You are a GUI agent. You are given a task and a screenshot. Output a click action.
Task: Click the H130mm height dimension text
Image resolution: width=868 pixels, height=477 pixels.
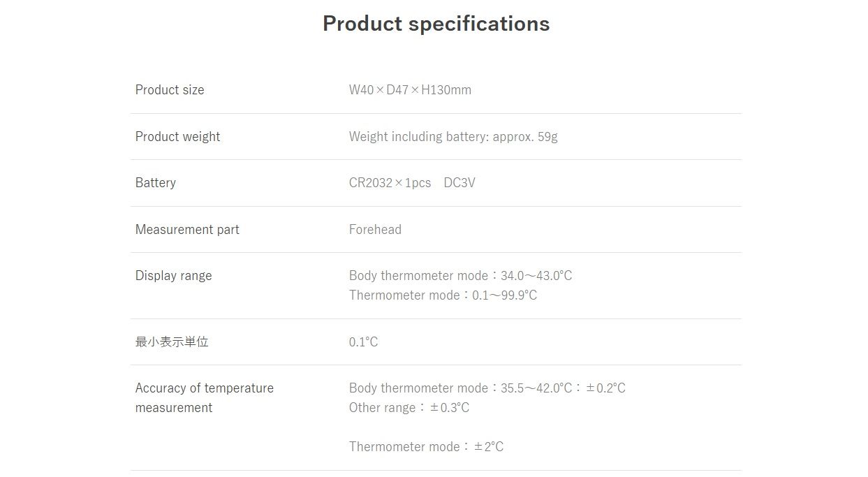pos(446,90)
